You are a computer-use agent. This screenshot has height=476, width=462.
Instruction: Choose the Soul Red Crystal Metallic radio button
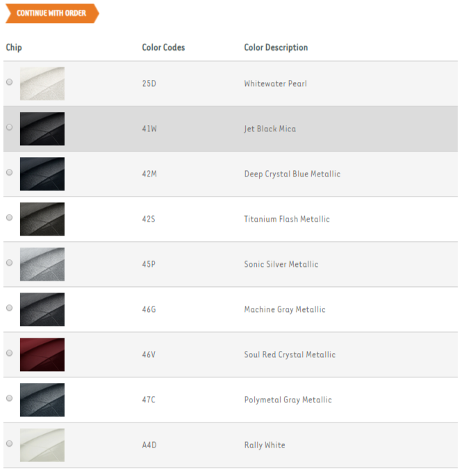9,353
